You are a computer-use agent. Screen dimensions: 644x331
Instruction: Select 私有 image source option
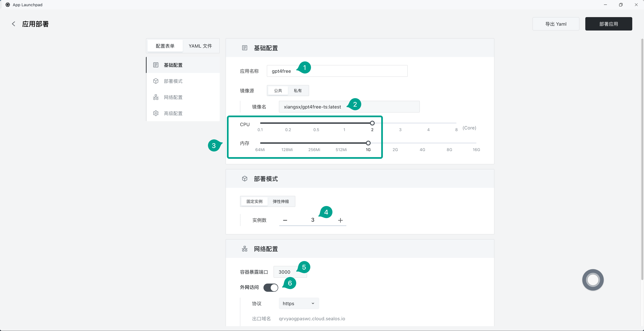coord(298,91)
